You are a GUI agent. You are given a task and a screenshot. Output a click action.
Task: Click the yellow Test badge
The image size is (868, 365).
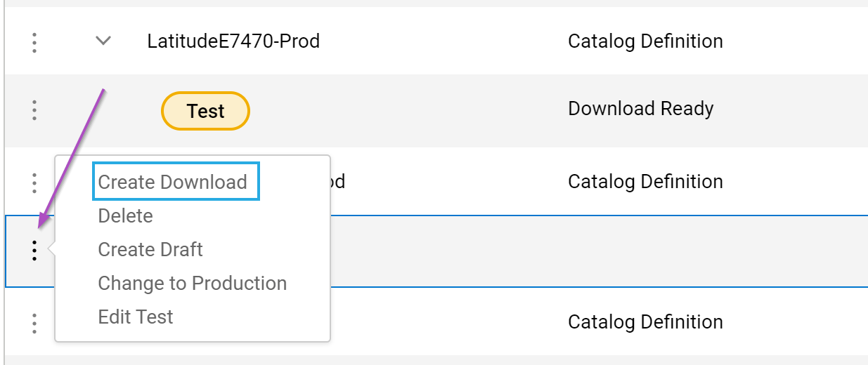point(205,111)
